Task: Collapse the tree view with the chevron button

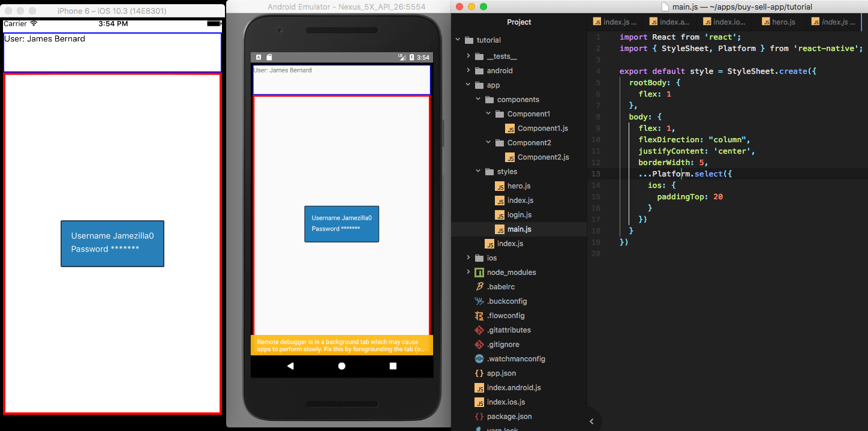Action: [x=591, y=421]
